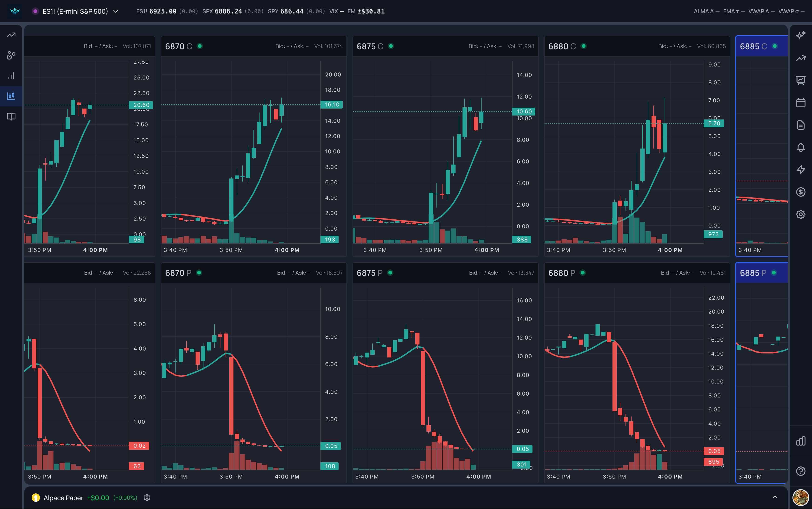Expand the bottom account panel chevron
The height and width of the screenshot is (509, 812).
775,497
